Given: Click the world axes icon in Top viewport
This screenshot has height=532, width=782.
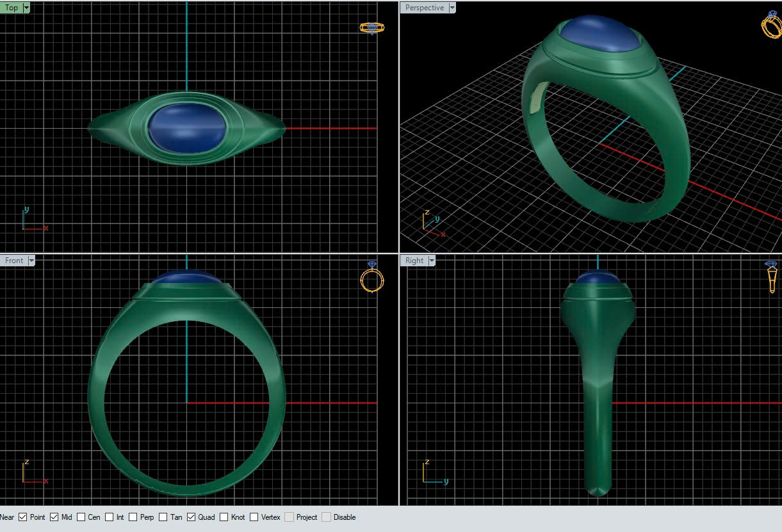Looking at the screenshot, I should click(x=33, y=220).
